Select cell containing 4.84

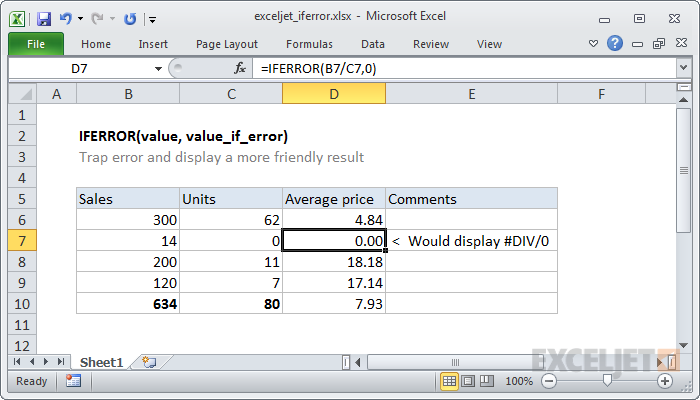(334, 220)
